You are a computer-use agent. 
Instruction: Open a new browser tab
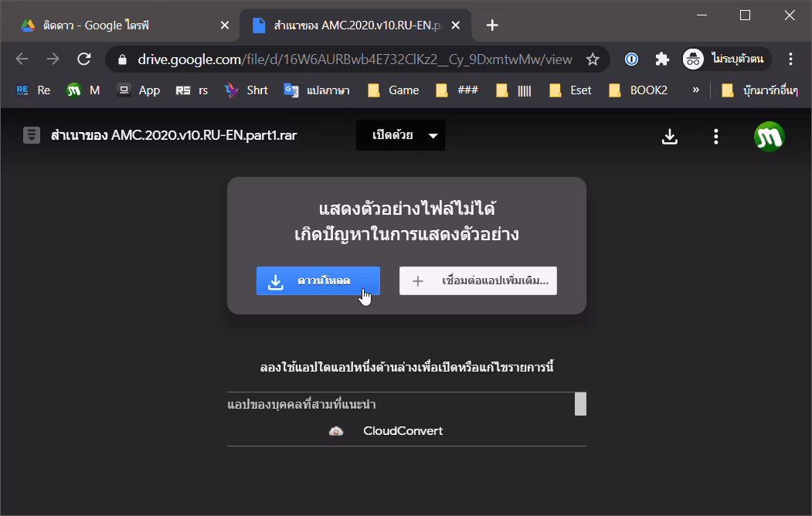[492, 25]
